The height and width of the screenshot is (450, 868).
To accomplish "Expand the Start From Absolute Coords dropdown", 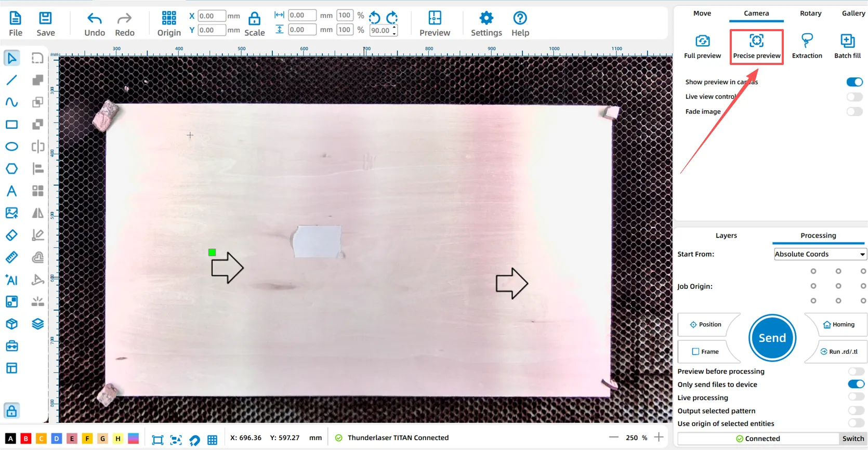I will tap(820, 254).
